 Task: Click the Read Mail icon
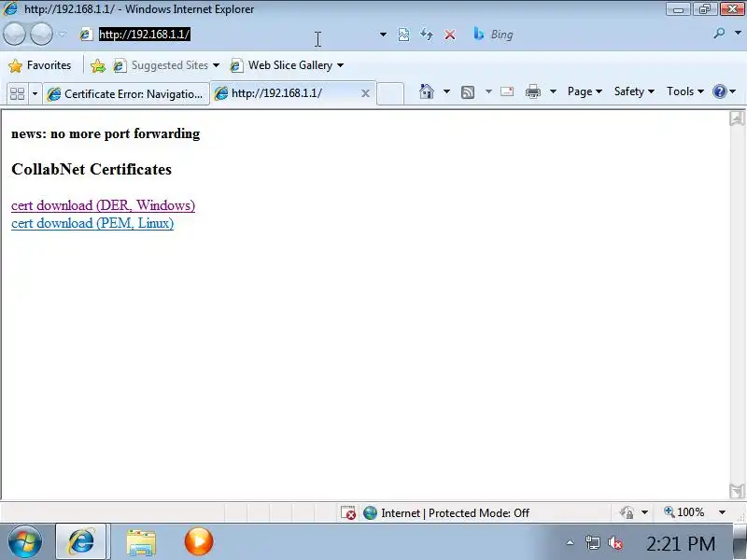point(507,91)
